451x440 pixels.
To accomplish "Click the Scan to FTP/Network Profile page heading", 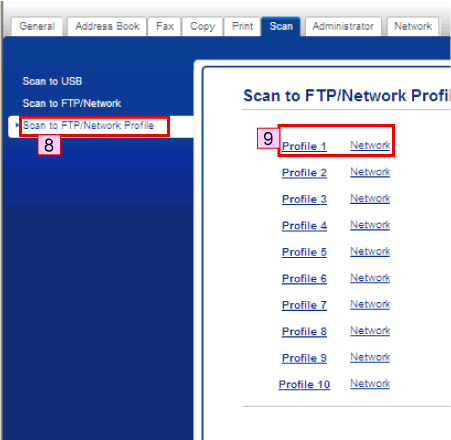I will click(x=347, y=96).
